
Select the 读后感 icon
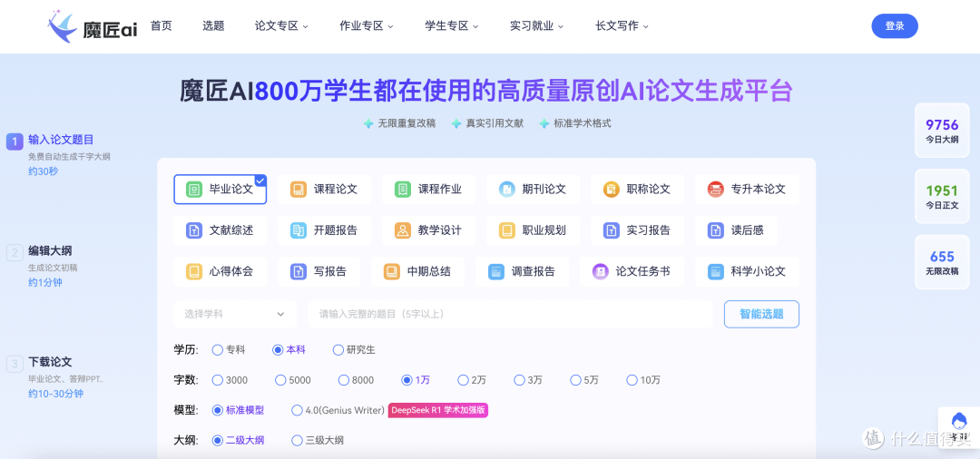(x=716, y=230)
